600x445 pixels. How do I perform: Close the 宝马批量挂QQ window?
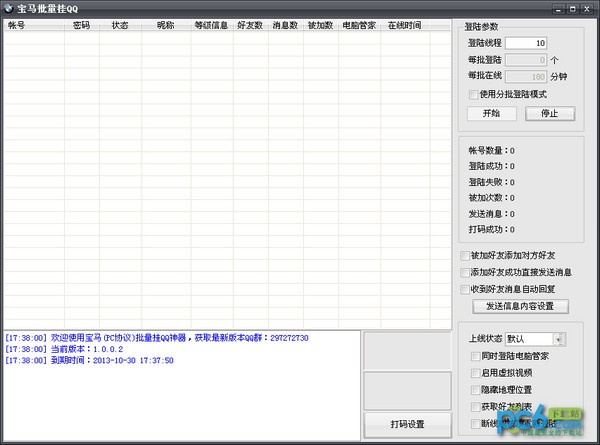tap(587, 8)
